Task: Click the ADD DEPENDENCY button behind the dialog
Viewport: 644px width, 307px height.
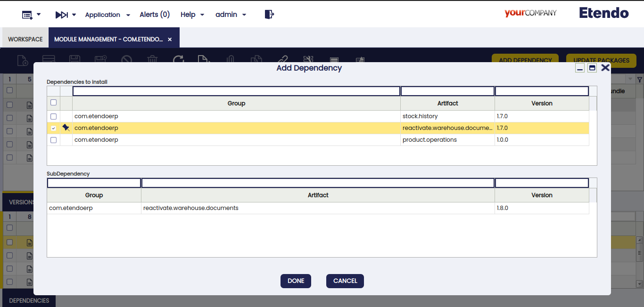Action: 525,60
